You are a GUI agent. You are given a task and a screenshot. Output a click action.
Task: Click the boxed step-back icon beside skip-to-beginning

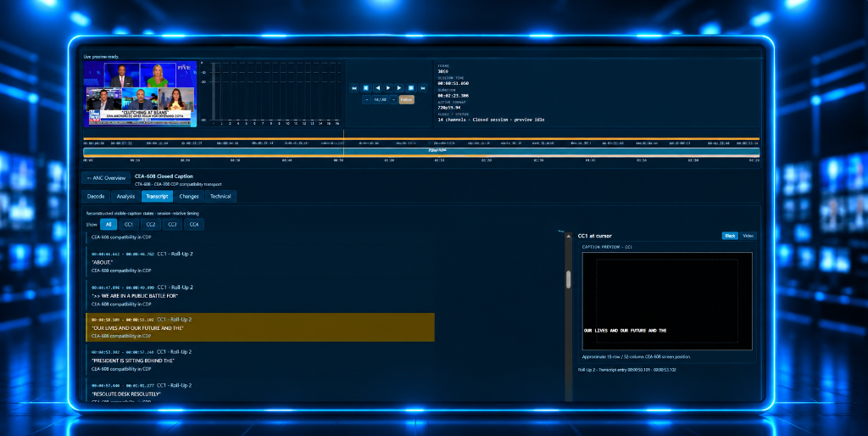(x=366, y=88)
